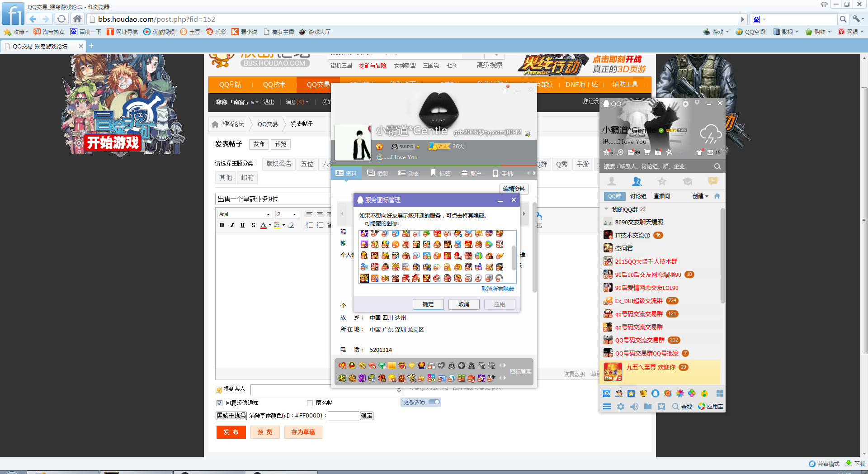Check the 匿名帖 checkbox
This screenshot has width=868, height=474.
point(310,403)
